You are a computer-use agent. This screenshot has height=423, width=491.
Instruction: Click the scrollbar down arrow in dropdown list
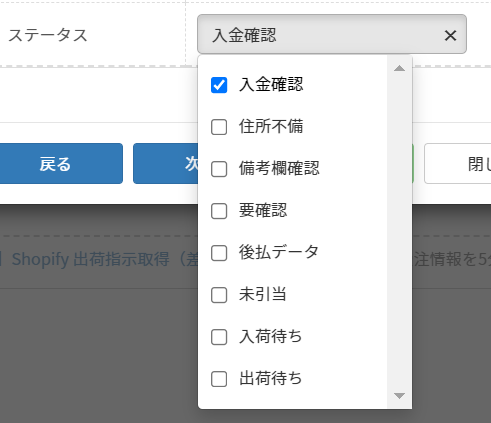click(x=399, y=396)
